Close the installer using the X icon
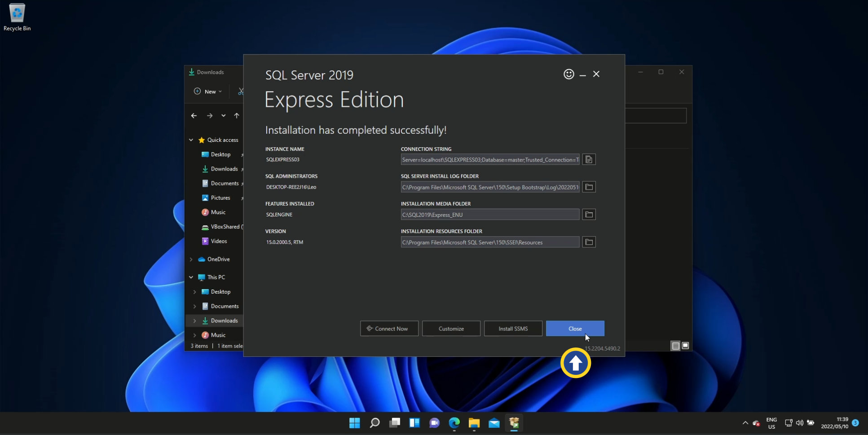The width and height of the screenshot is (868, 435). [x=596, y=74]
